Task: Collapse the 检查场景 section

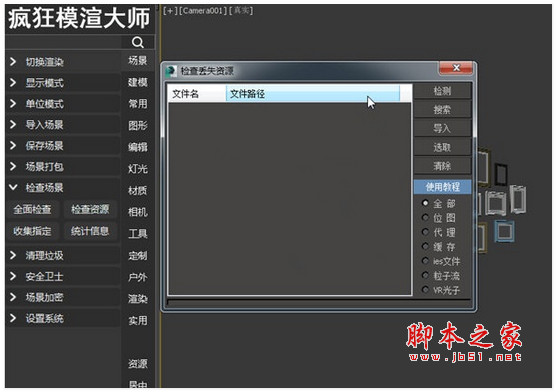Action: click(63, 188)
